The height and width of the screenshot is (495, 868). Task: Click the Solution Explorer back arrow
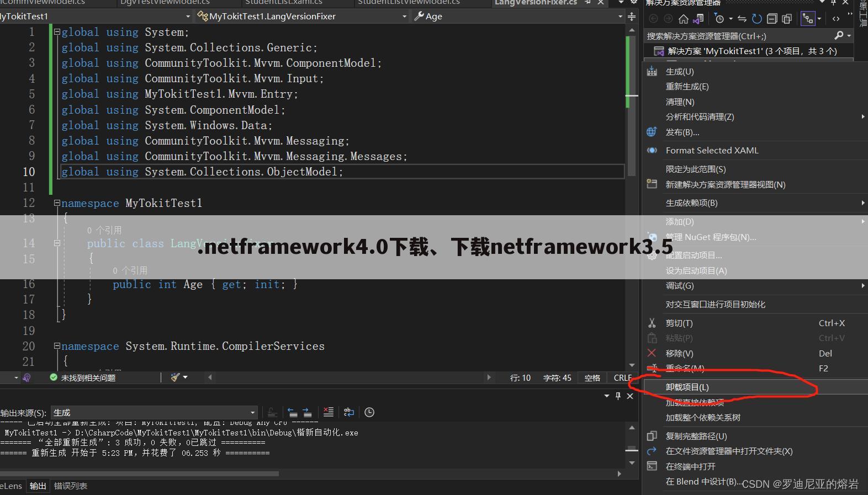[x=653, y=19]
